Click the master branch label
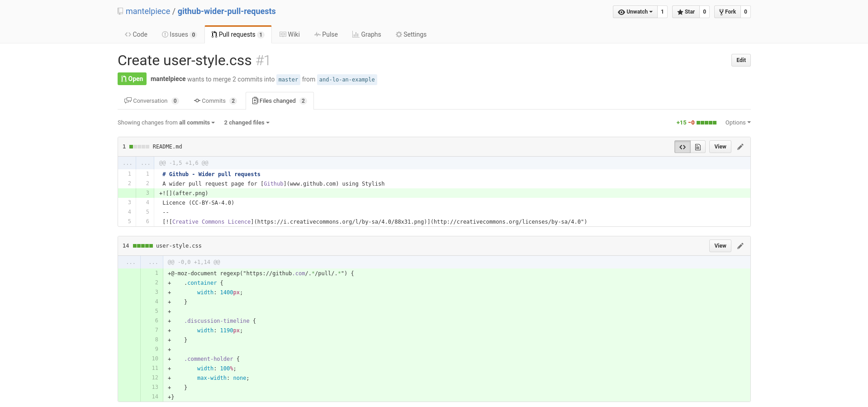Viewport: 868px width, 407px height. 288,80
